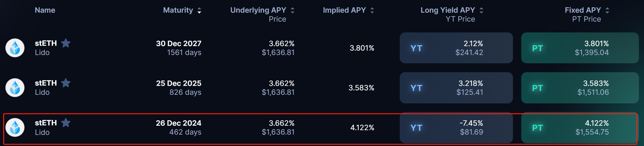This screenshot has height=146, width=644.
Task: Open the stETH 25 Dec 2025 market name
Action: (x=46, y=83)
